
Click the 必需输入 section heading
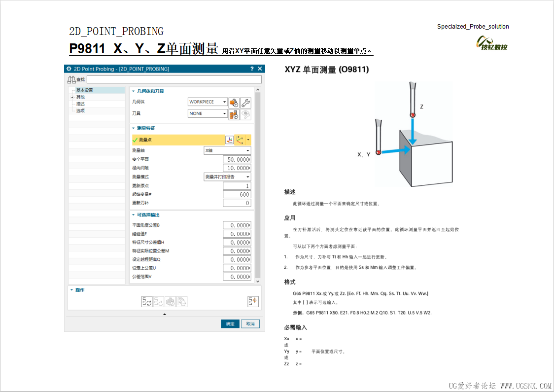click(295, 327)
